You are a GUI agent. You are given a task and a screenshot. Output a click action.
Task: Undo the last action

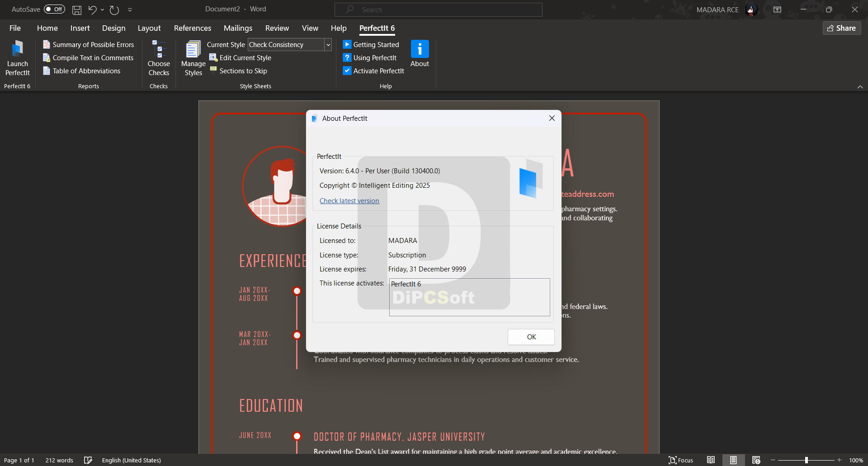(92, 10)
